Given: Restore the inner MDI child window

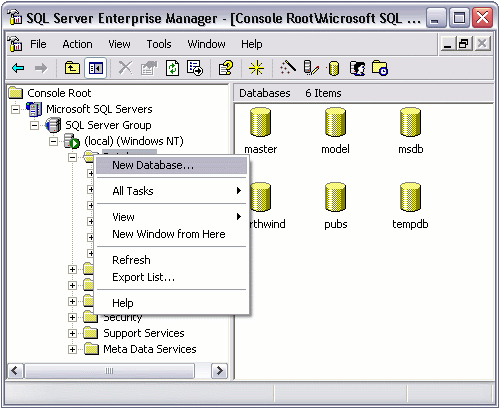Looking at the screenshot, I should [464, 44].
